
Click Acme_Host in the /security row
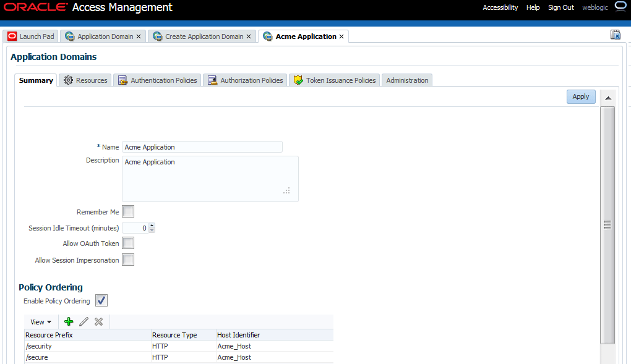[x=234, y=346]
